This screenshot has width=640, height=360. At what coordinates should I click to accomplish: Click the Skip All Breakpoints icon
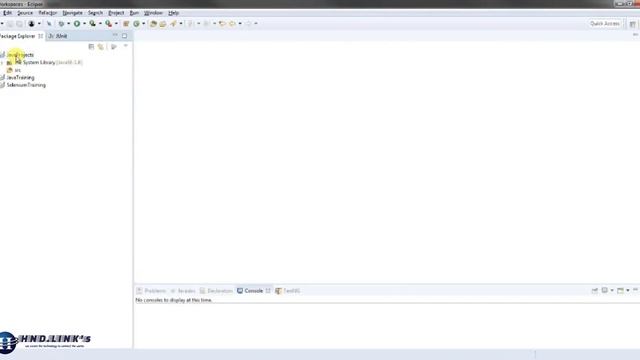point(49,24)
